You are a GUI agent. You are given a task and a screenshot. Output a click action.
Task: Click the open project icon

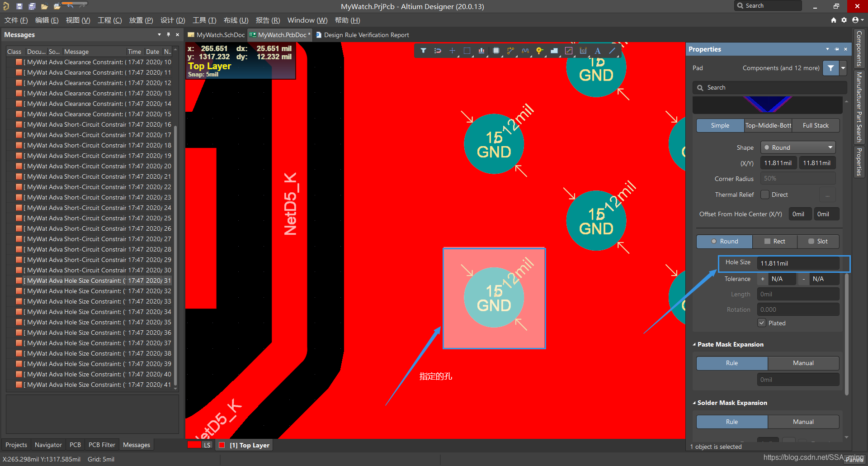click(57, 6)
